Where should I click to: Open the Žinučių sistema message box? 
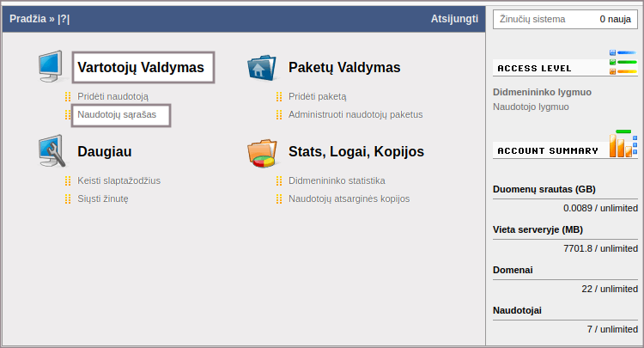coord(565,19)
